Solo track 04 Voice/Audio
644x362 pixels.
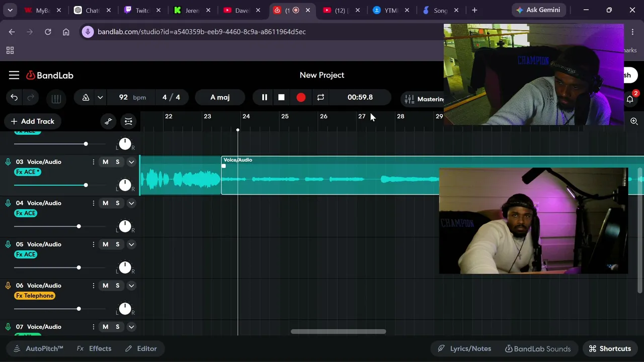(x=118, y=203)
